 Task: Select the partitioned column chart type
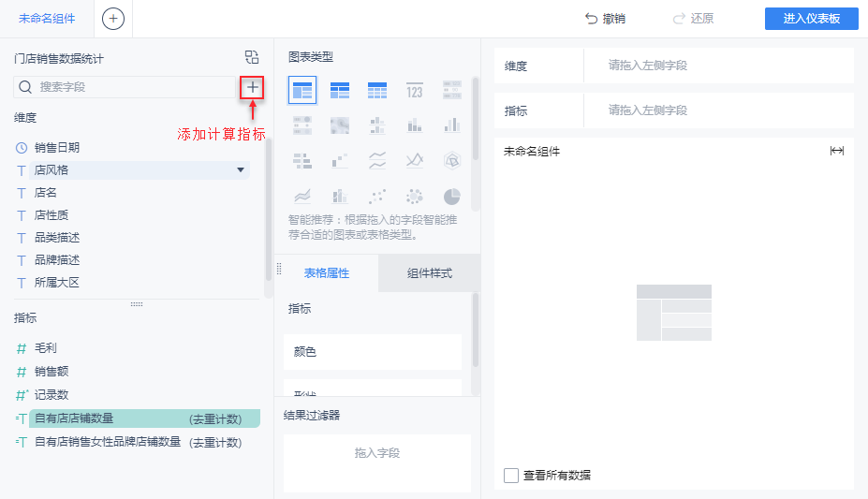click(x=377, y=125)
